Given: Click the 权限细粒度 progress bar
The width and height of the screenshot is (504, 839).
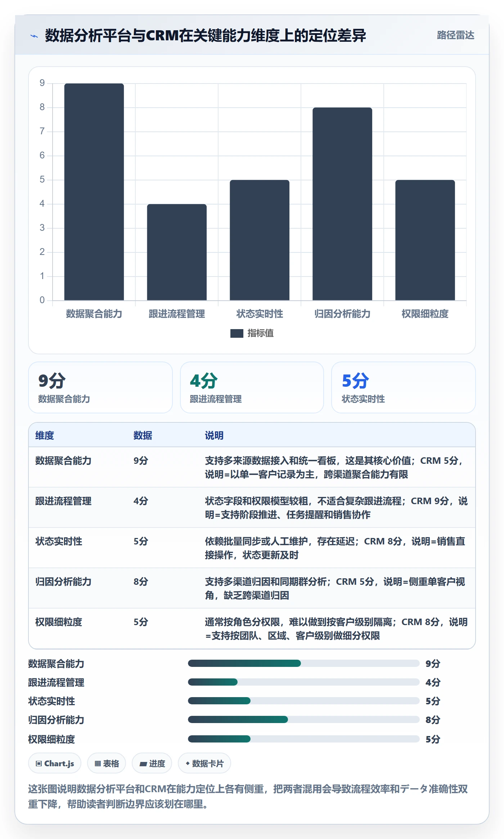Looking at the screenshot, I should [x=303, y=739].
